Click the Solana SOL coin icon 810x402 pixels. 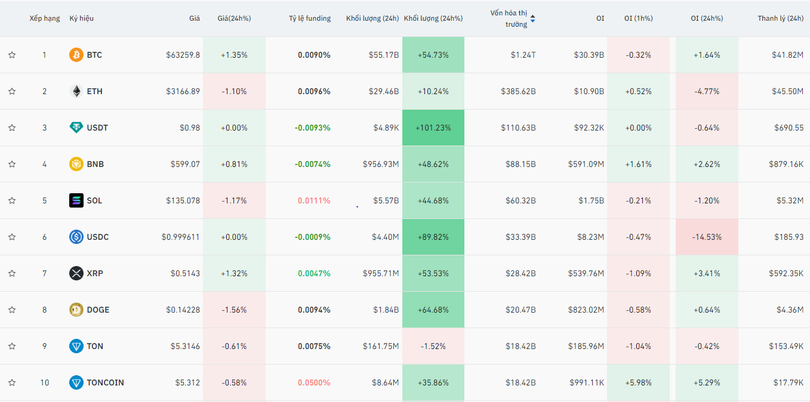tap(76, 200)
